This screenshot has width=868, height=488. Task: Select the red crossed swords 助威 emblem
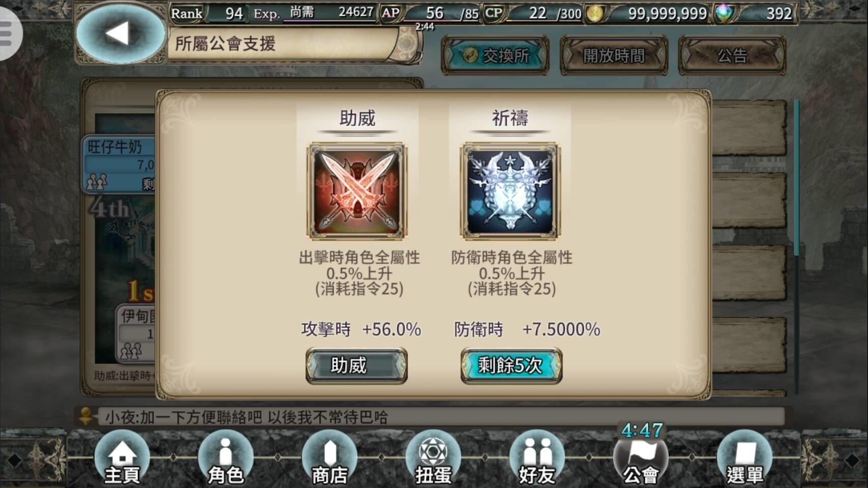click(357, 191)
